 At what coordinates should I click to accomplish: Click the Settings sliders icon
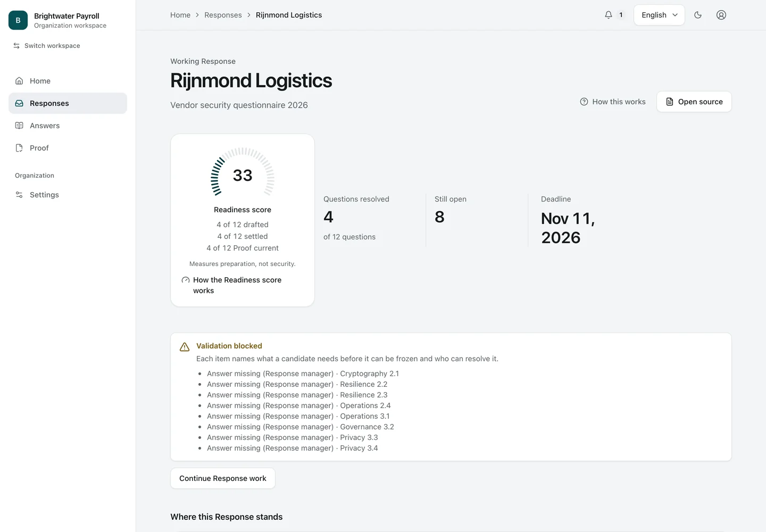click(19, 195)
